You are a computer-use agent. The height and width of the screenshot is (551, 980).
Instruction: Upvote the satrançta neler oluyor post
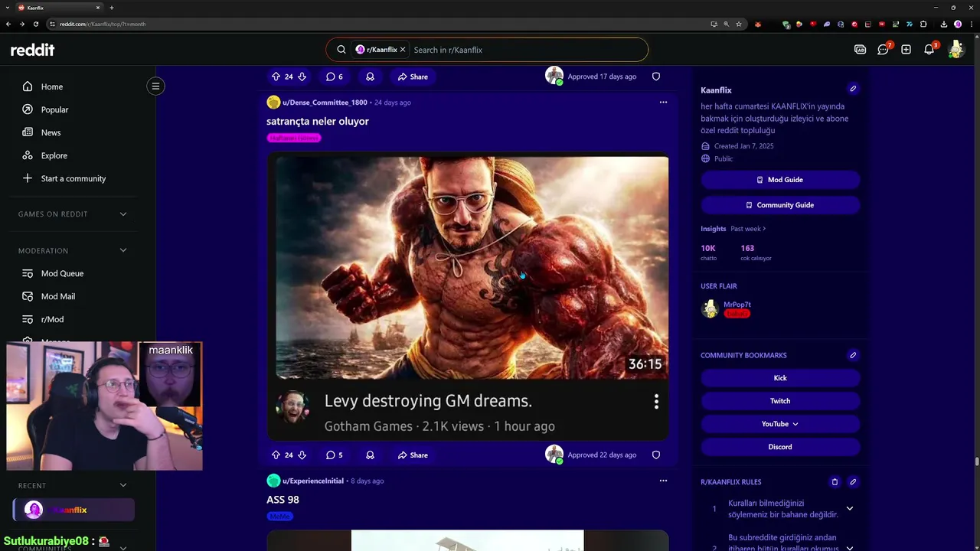tap(276, 455)
